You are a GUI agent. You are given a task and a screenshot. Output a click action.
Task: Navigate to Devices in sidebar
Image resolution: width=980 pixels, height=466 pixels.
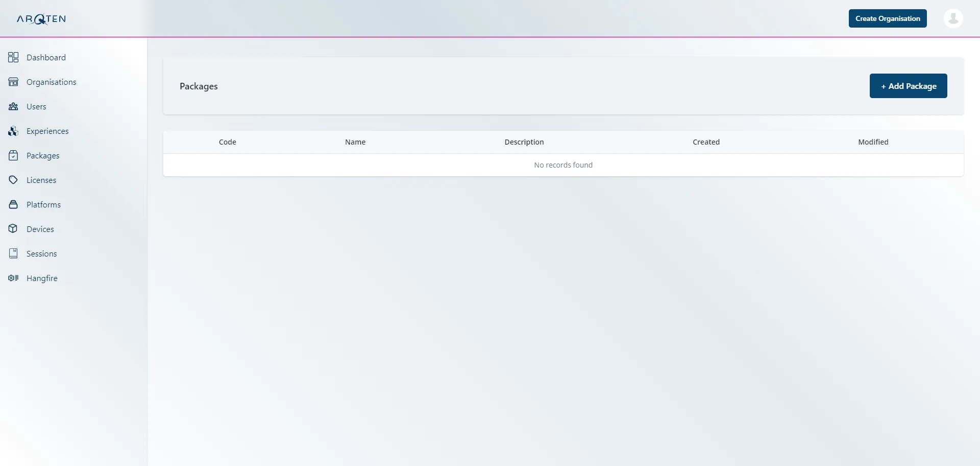(40, 229)
